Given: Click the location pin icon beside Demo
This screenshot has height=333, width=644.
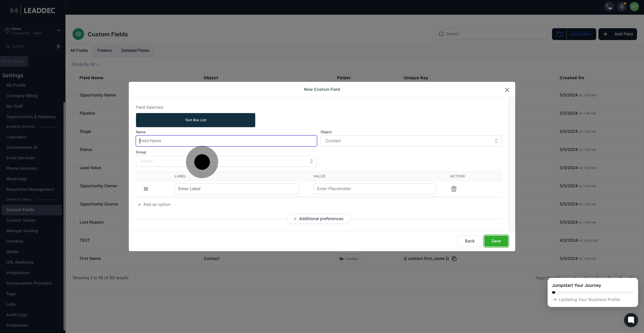Looking at the screenshot, I should tap(7, 31).
